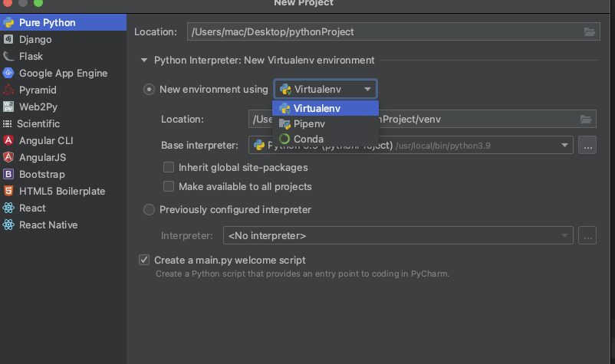Image resolution: width=615 pixels, height=364 pixels.
Task: Uncheck Create a main.py welcome script
Action: [x=144, y=260]
